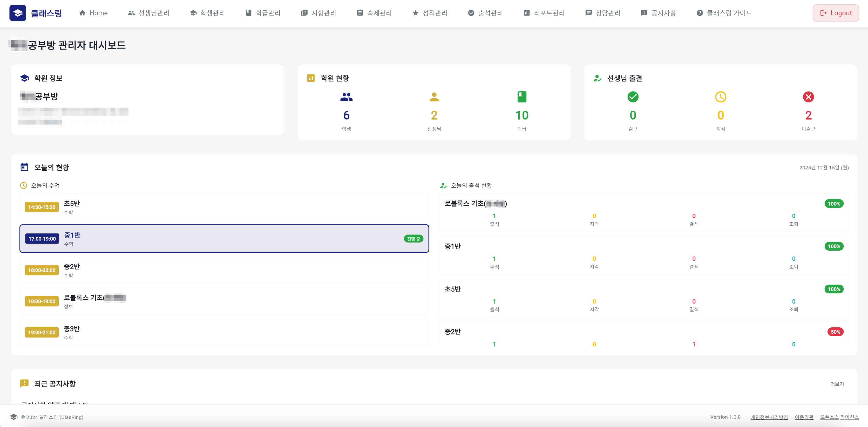Click the green checkmark 출근 icon
Viewport: 868px width, 427px height.
point(633,97)
